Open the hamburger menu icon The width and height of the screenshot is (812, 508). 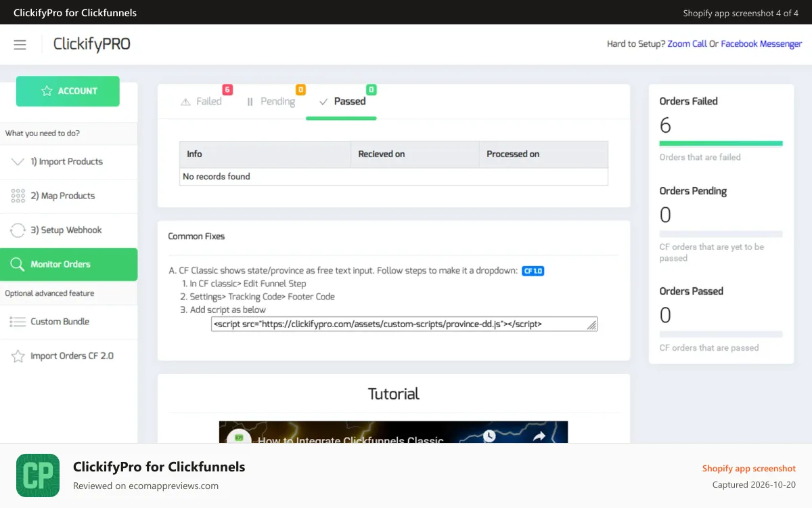20,45
